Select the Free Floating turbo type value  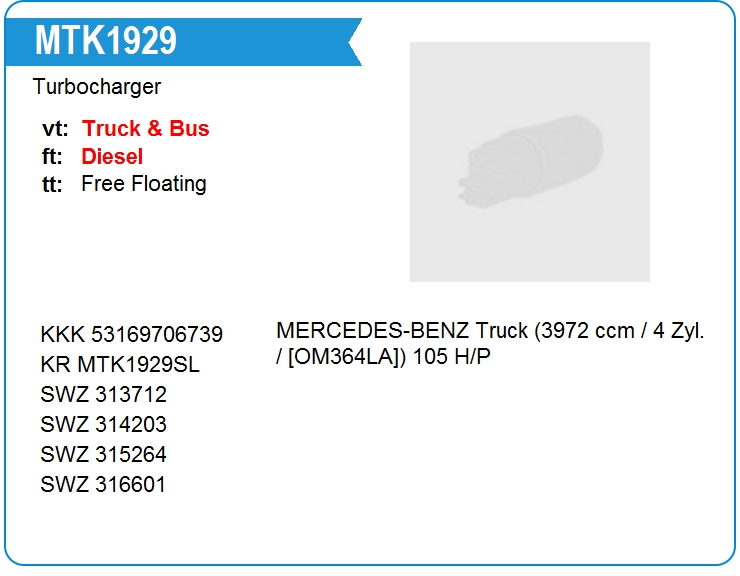144,184
